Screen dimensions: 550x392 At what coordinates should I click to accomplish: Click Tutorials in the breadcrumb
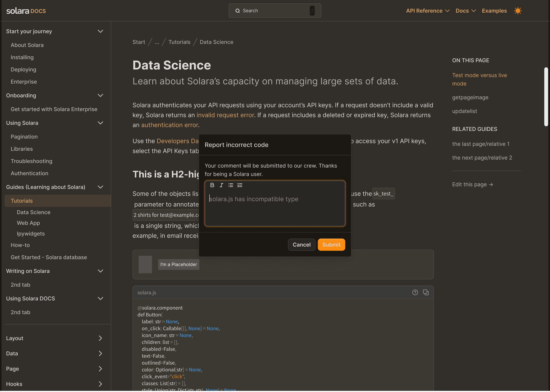click(179, 42)
